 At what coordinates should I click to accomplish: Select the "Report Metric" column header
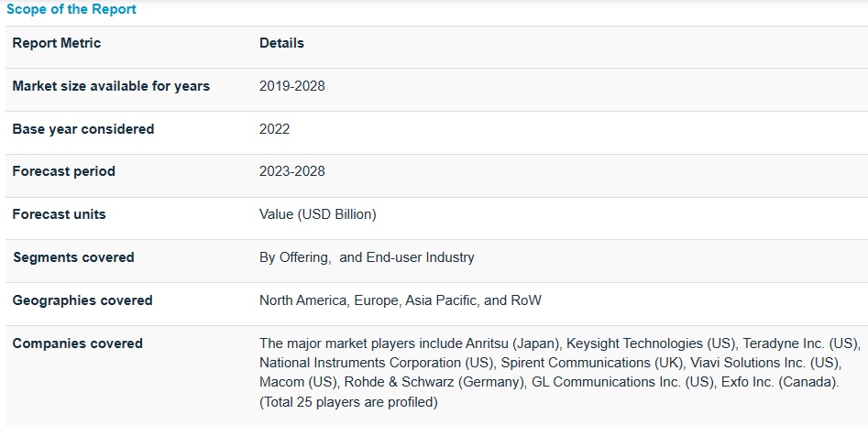tap(57, 43)
